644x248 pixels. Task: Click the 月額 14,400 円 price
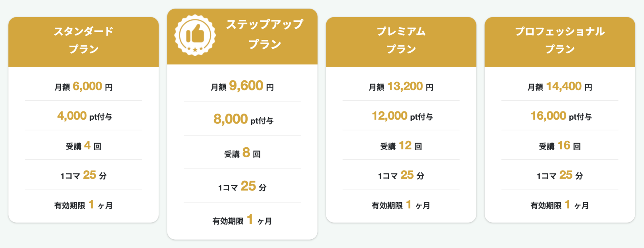pyautogui.click(x=560, y=86)
